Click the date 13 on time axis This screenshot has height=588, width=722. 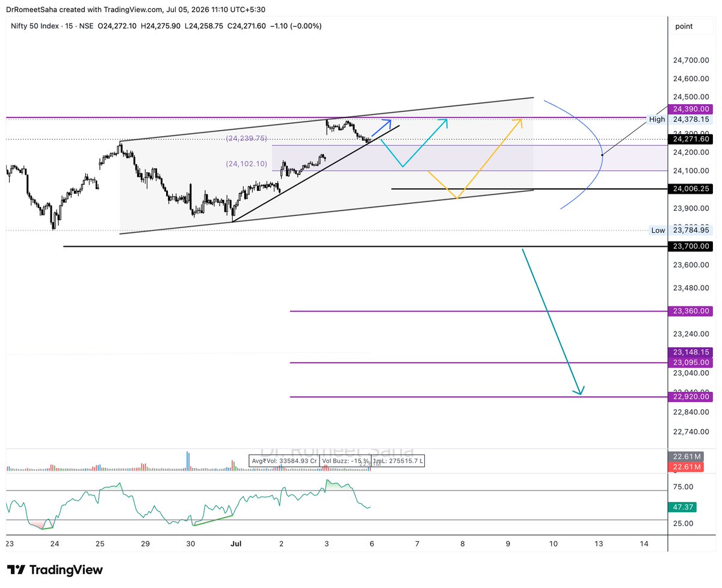599,543
